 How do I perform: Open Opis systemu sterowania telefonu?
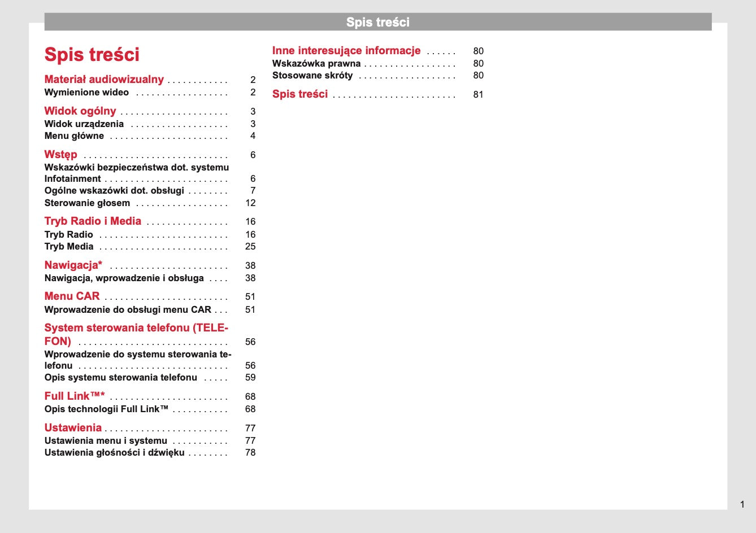pyautogui.click(x=121, y=378)
